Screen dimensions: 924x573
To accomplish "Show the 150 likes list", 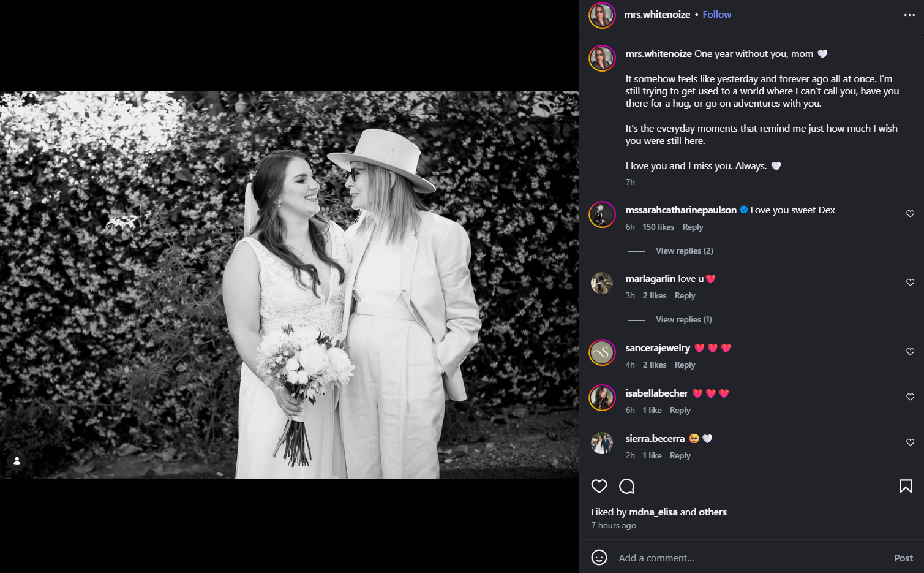I will point(658,227).
